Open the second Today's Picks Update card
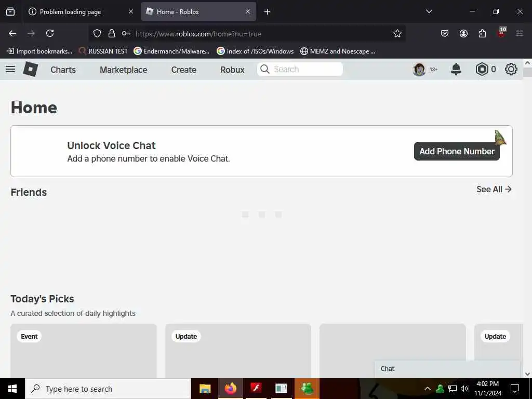The width and height of the screenshot is (532, 399). [x=238, y=351]
